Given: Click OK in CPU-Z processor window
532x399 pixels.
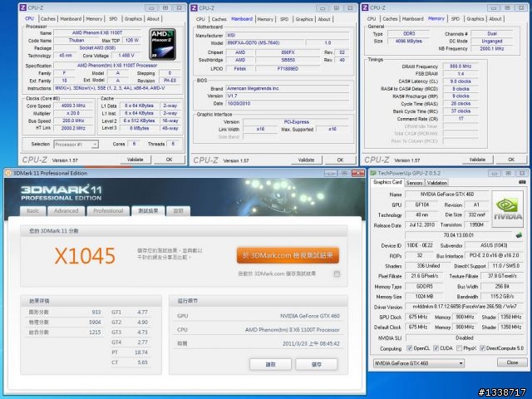Looking at the screenshot, I should pyautogui.click(x=169, y=160).
